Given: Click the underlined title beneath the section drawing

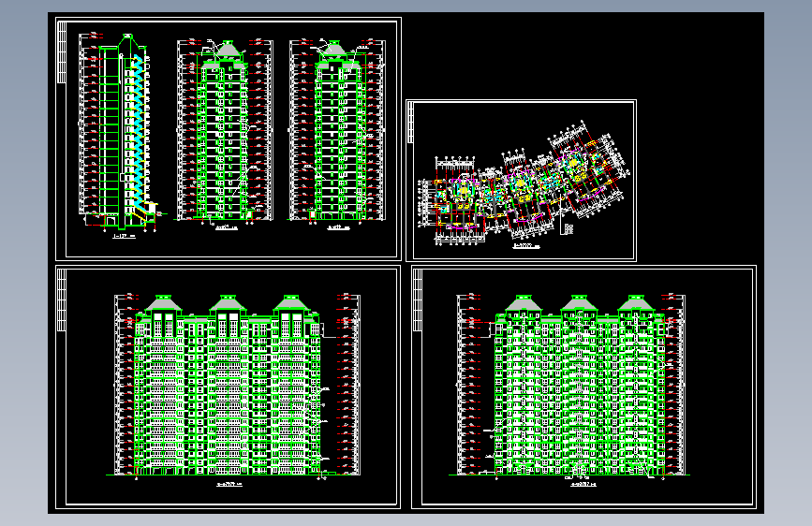Looking at the screenshot, I should tap(124, 237).
